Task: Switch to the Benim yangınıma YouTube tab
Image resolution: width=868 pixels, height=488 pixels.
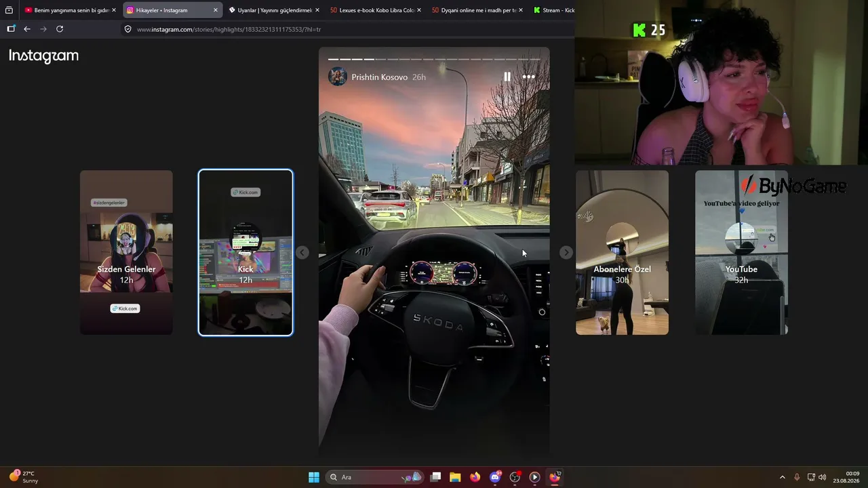Action: pyautogui.click(x=71, y=10)
